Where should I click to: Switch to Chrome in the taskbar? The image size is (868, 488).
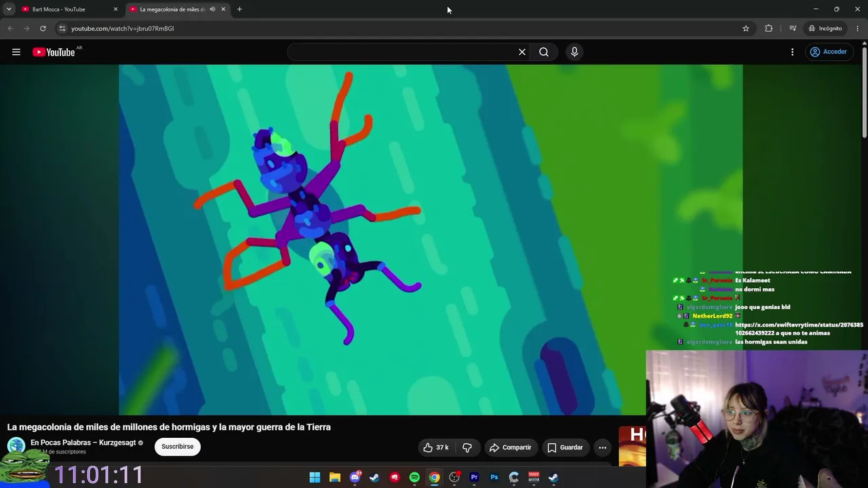click(434, 478)
